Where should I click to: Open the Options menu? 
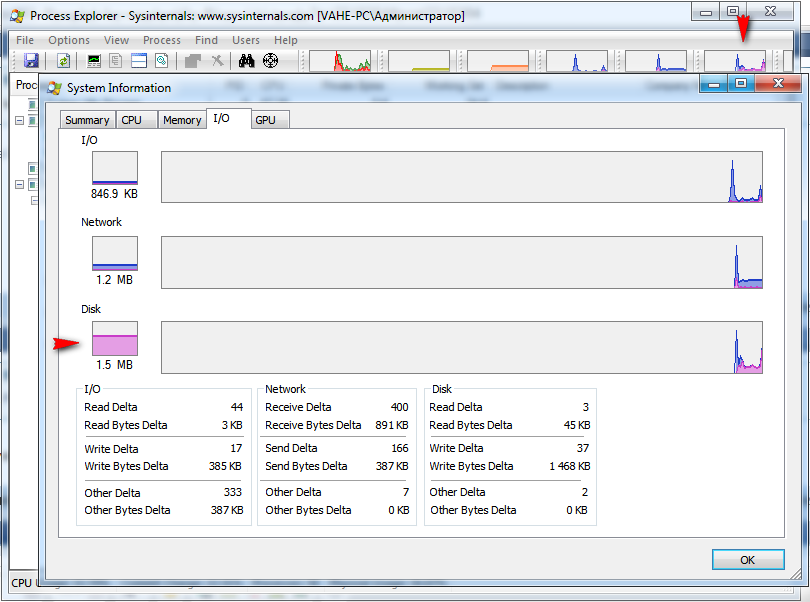tap(69, 40)
